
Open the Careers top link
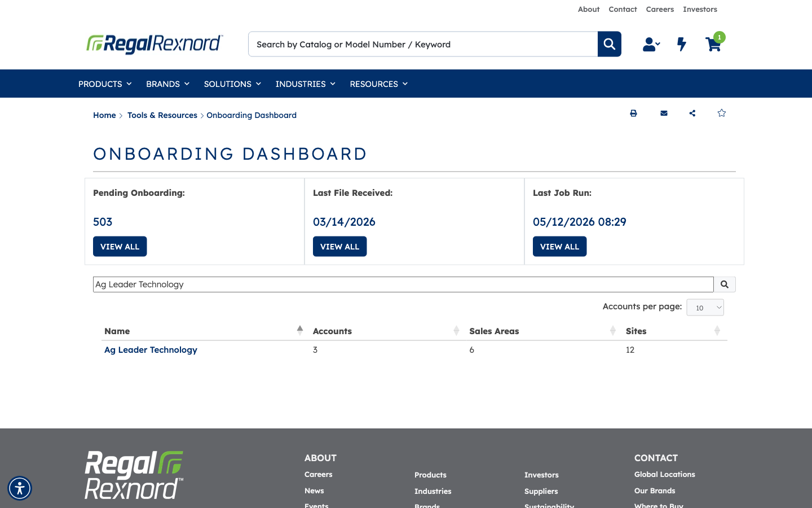point(660,9)
